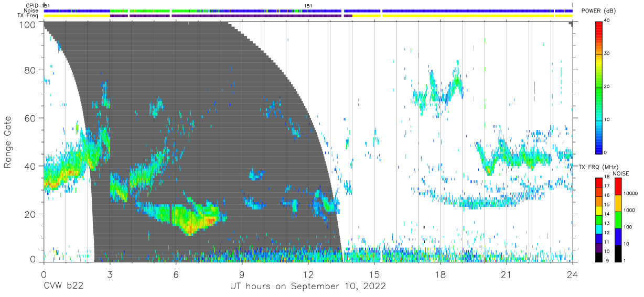This screenshot has width=644, height=297.
Task: Click the noise legend value "10000"
Action: (x=631, y=193)
